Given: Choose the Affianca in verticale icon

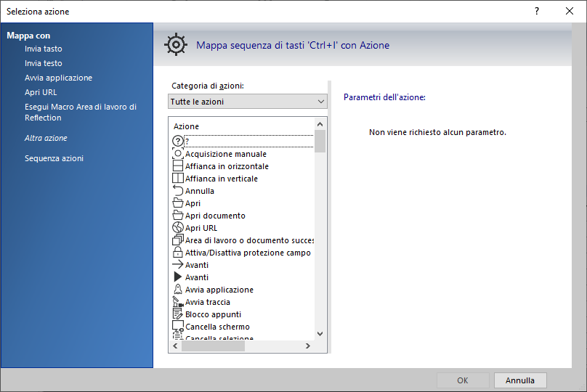Looking at the screenshot, I should pos(177,179).
